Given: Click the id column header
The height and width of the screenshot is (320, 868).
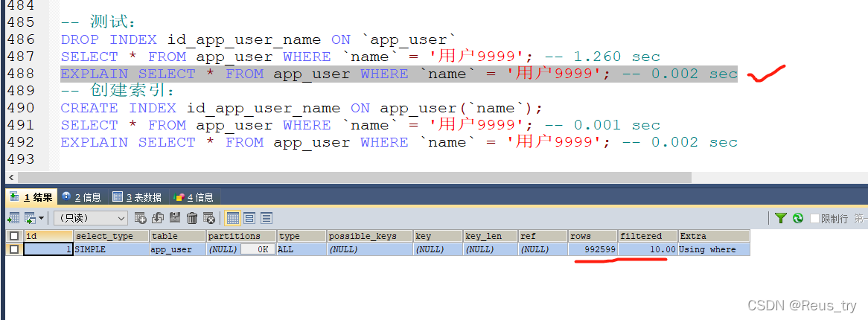Looking at the screenshot, I should pyautogui.click(x=48, y=236).
